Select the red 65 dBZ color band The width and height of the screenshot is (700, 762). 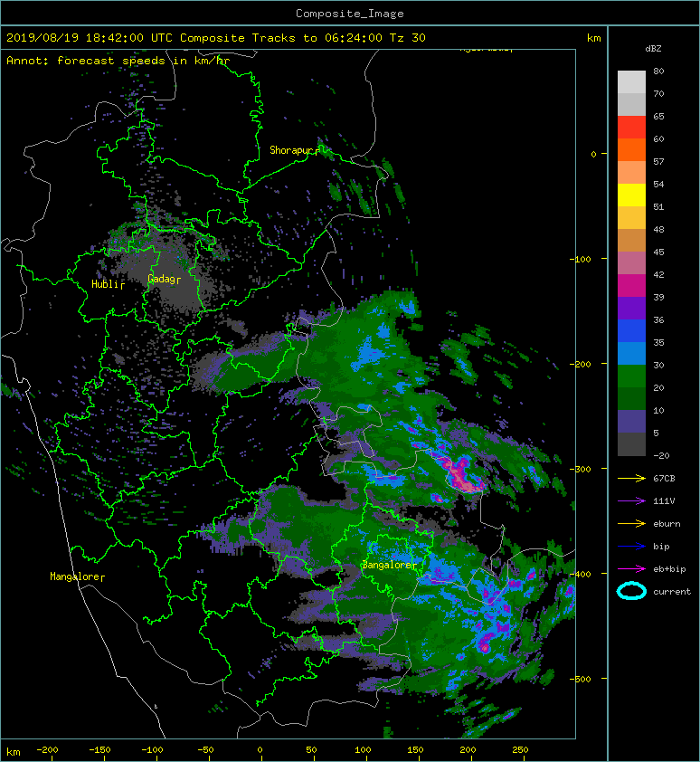tap(631, 127)
